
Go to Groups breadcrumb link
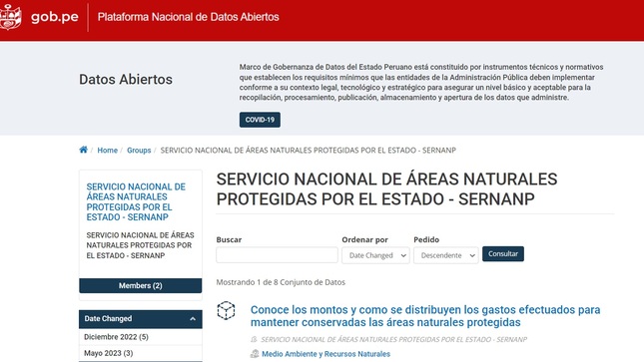tap(139, 151)
